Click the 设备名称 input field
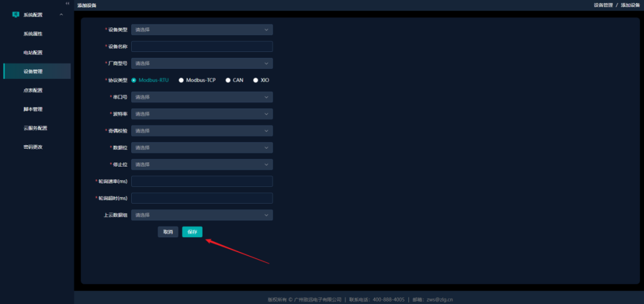This screenshot has height=304, width=644. pos(202,47)
